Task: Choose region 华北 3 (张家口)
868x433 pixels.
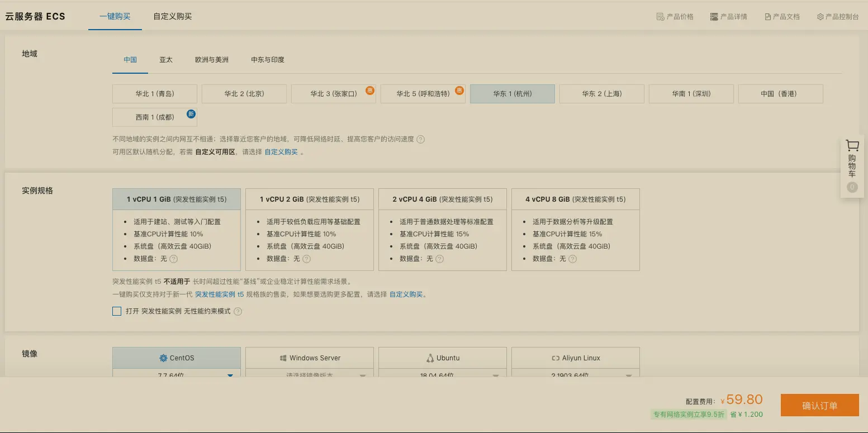Action: click(334, 94)
